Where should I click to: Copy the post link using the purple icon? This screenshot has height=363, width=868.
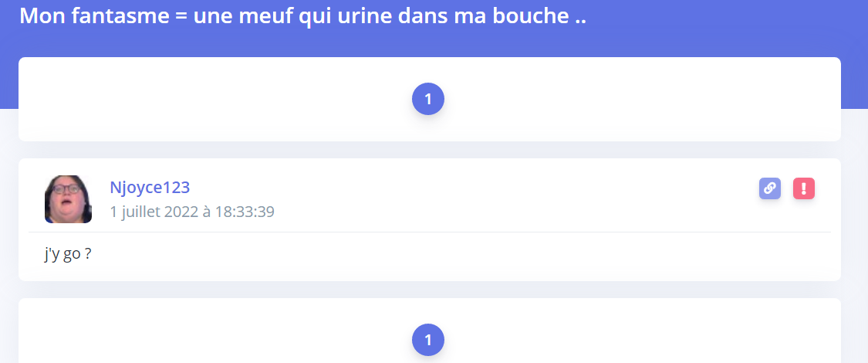769,188
